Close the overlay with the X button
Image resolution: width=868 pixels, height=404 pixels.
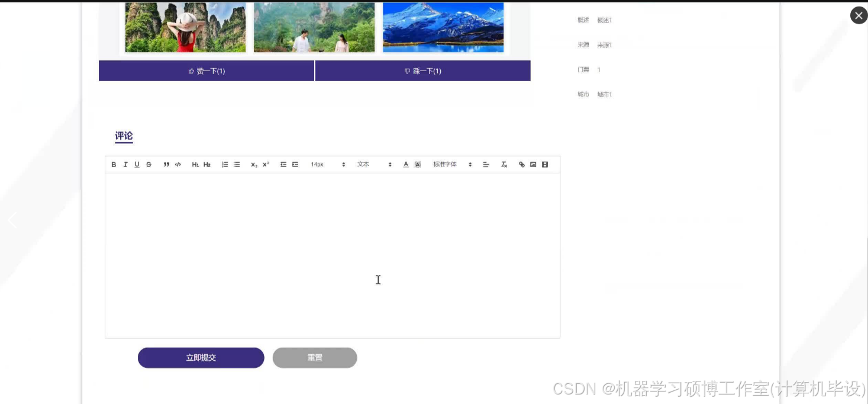tap(859, 15)
